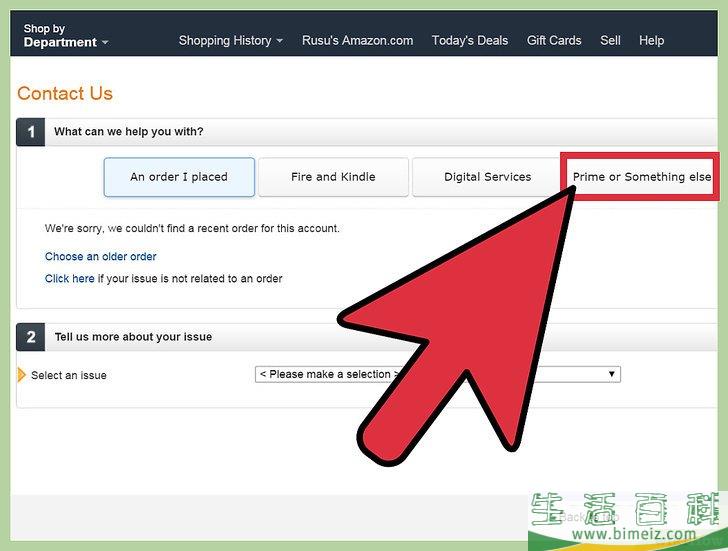This screenshot has height=551, width=728.
Task: Click the step 2 number badge
Action: click(31, 337)
